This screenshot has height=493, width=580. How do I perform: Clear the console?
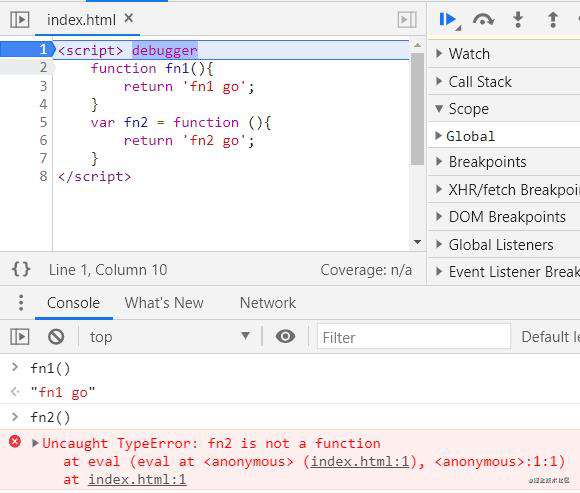point(56,337)
